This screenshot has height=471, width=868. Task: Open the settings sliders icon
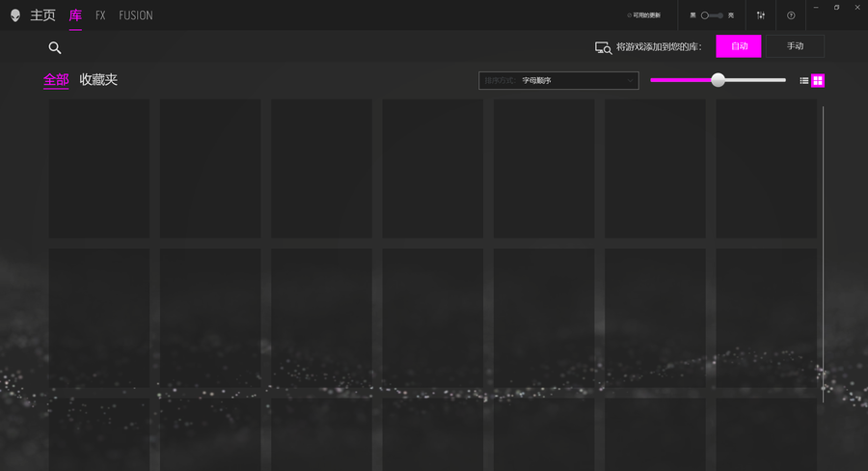click(761, 15)
